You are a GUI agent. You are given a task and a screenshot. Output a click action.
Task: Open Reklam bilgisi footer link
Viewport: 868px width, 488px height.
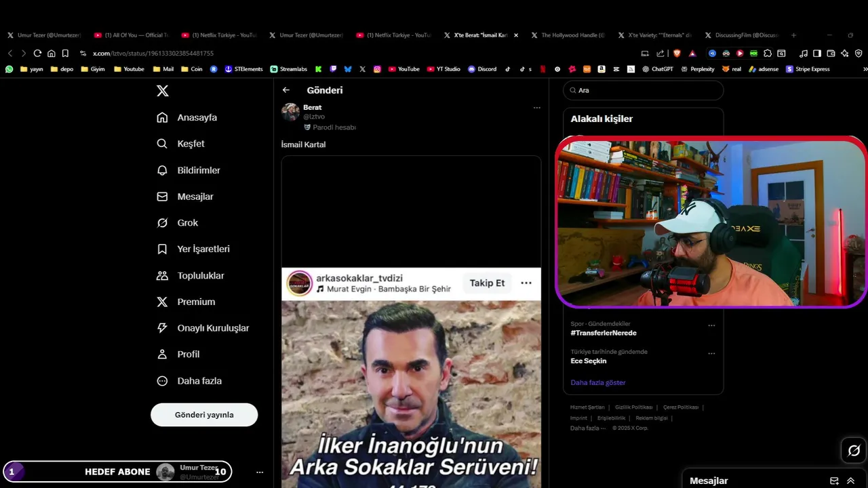coord(652,418)
